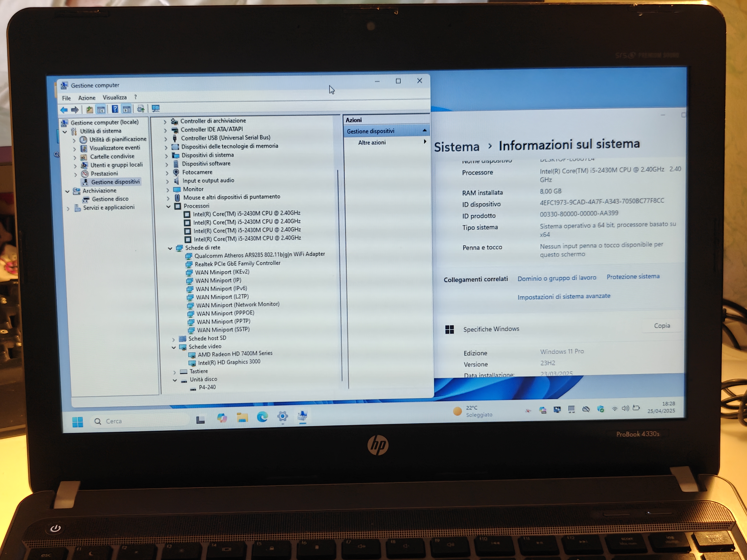Viewport: 747px width, 560px height.
Task: Select Visualizzatore eventi in left tree
Action: tap(115, 148)
